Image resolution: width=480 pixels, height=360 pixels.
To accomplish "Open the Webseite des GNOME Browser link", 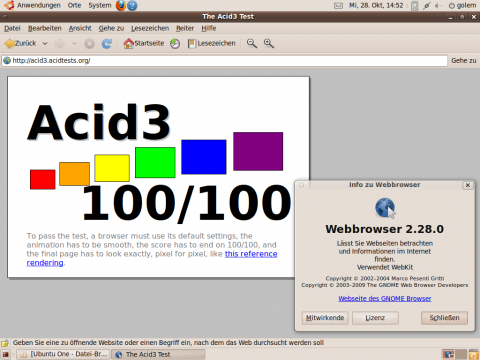I will tap(385, 299).
